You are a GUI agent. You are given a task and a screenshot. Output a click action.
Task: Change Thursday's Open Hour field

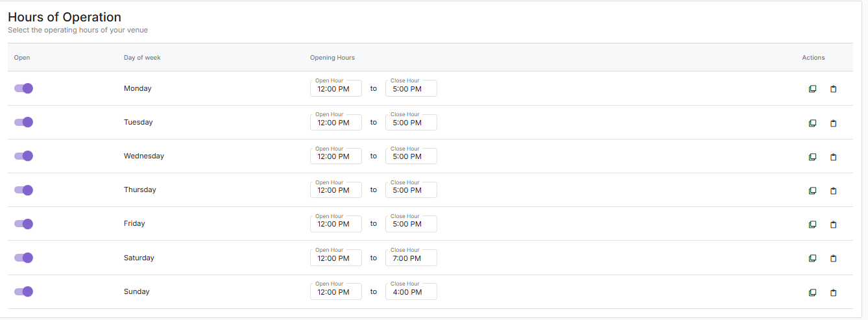336,190
